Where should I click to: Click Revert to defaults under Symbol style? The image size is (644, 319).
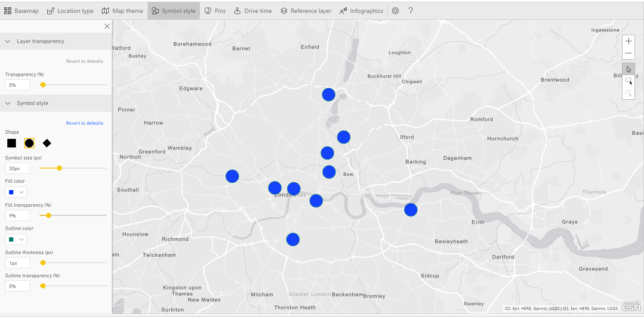point(85,123)
